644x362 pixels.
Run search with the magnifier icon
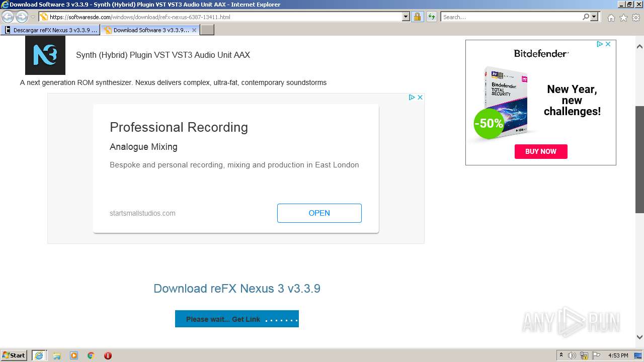pyautogui.click(x=586, y=17)
